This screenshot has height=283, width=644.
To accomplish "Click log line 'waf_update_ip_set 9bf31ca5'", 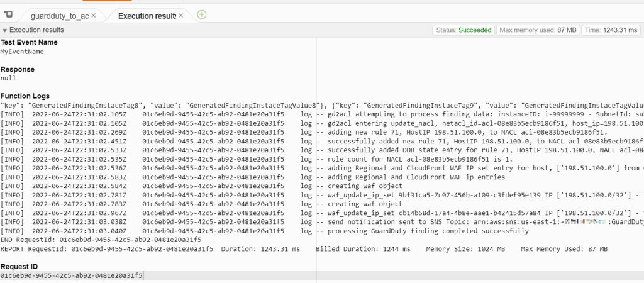I will coord(322,195).
